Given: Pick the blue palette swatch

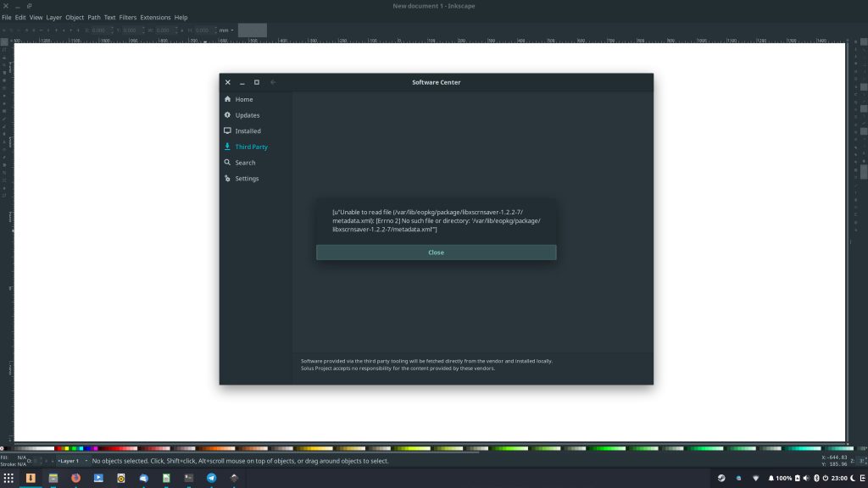Looking at the screenshot, I should [x=88, y=448].
